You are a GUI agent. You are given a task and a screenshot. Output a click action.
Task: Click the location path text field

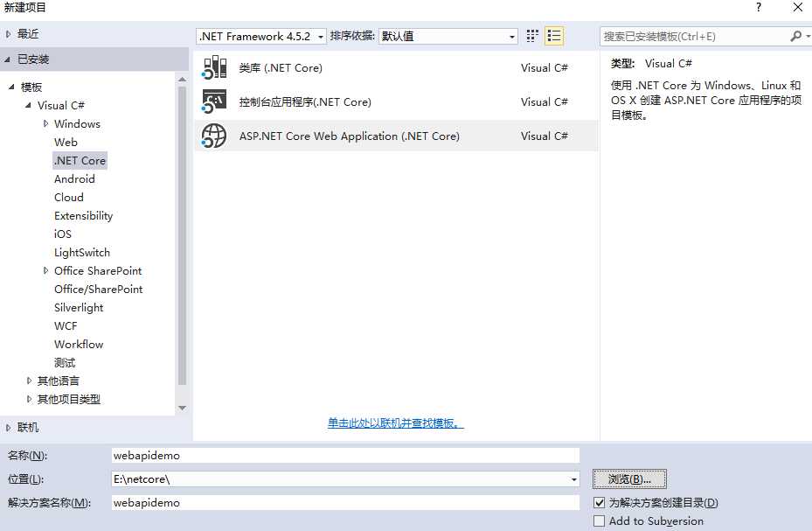click(340, 479)
